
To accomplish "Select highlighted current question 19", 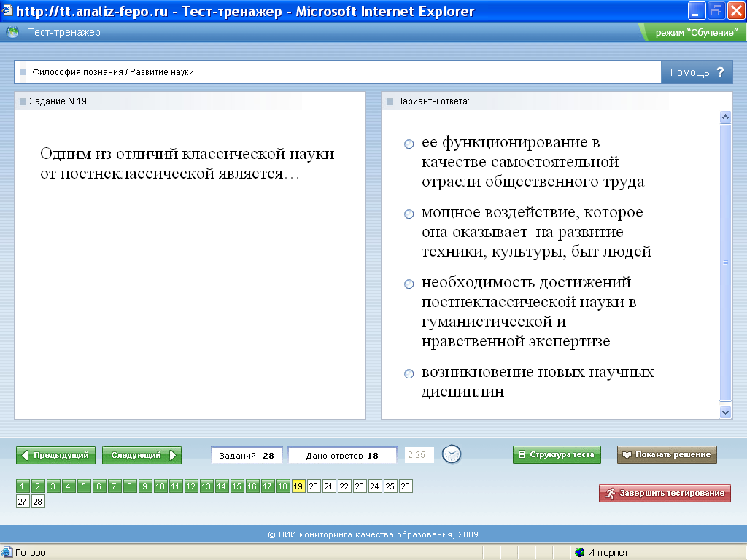I will coord(298,486).
